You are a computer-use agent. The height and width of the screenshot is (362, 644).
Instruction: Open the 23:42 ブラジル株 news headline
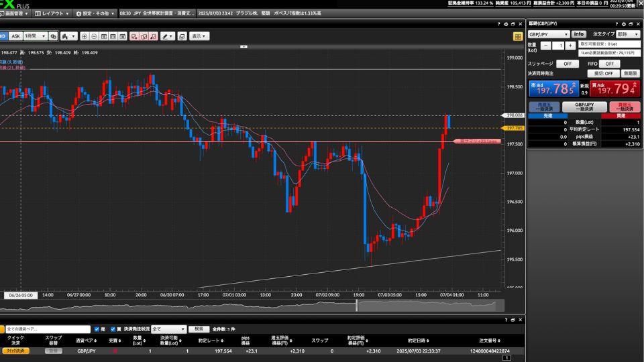coord(260,13)
